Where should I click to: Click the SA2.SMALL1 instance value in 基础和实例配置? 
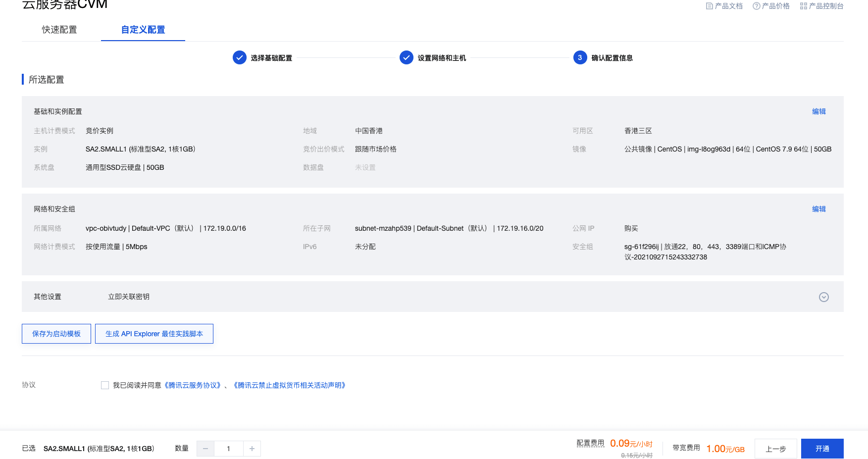(141, 149)
